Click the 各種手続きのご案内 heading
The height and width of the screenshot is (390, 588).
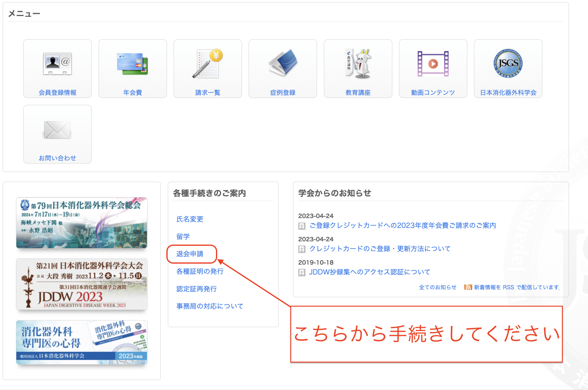[209, 193]
